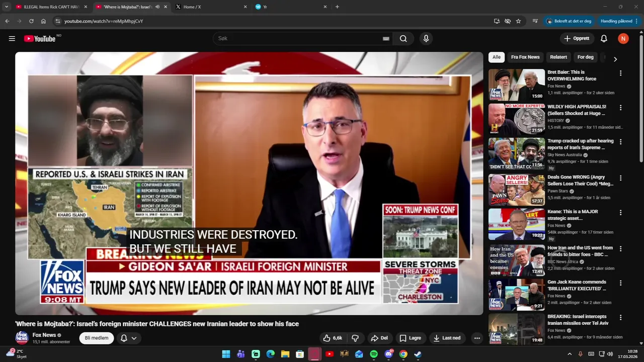Open the weather widget on taskbar
This screenshot has height=362, width=644.
click(x=16, y=354)
